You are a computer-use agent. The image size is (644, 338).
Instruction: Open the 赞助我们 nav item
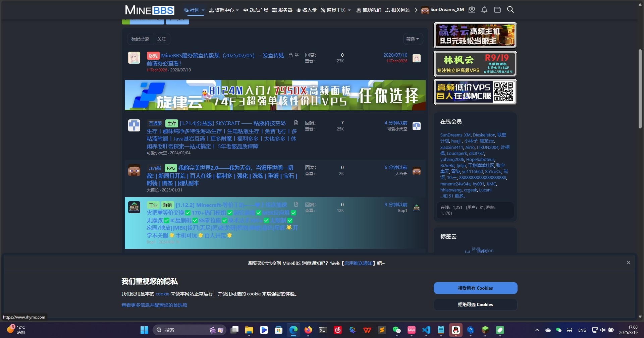pos(369,10)
